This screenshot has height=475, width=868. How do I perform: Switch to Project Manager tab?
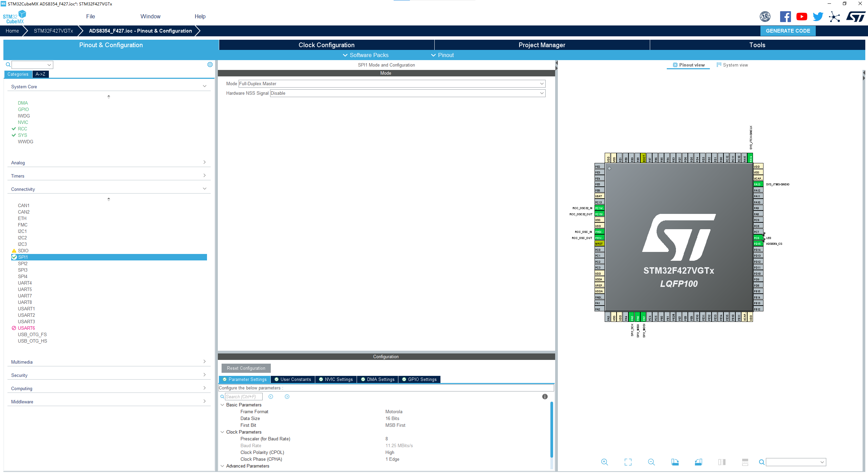pyautogui.click(x=542, y=45)
